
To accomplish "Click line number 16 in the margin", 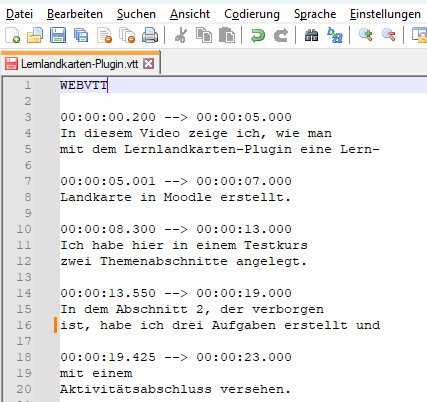I will coord(24,325).
